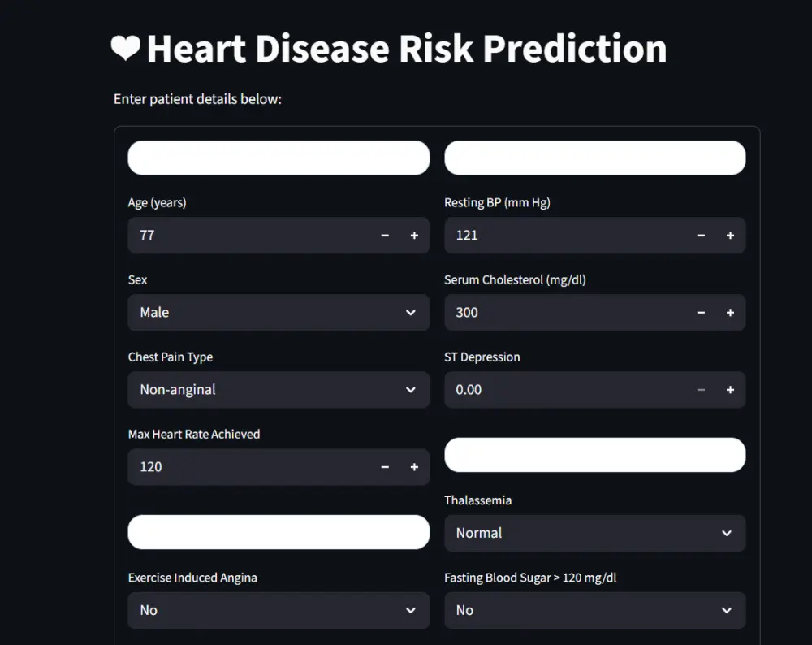Open the Thalassemia dropdown

[595, 533]
